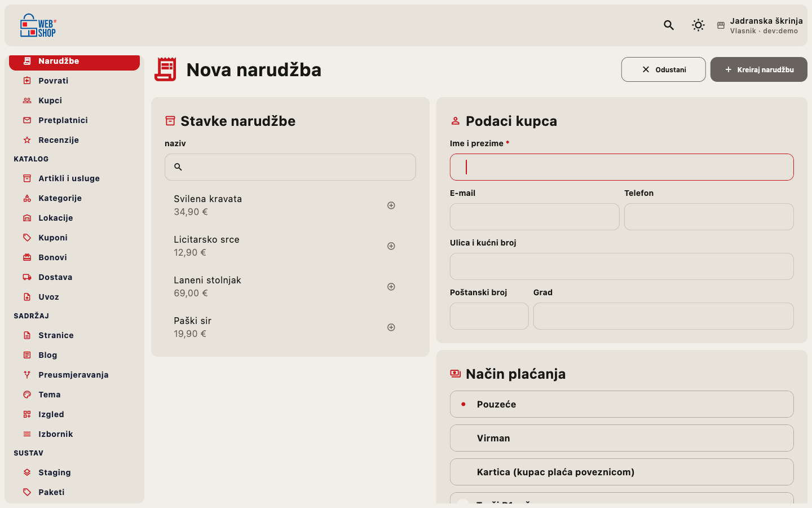Add Svilena kravata to the order
This screenshot has width=812, height=508.
(x=391, y=205)
